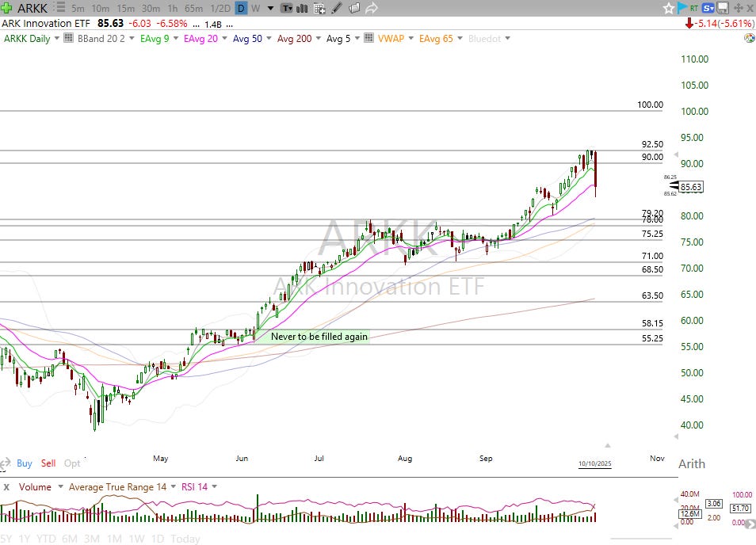756x545 pixels.
Task: Expand the Avg 50 dropdown
Action: (x=269, y=38)
